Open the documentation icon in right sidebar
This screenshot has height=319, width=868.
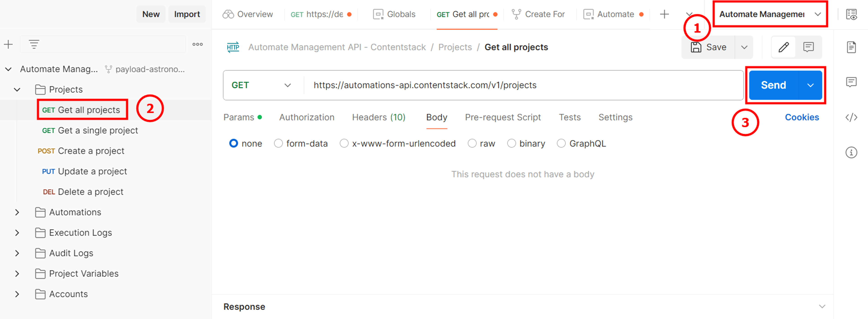[x=851, y=47]
